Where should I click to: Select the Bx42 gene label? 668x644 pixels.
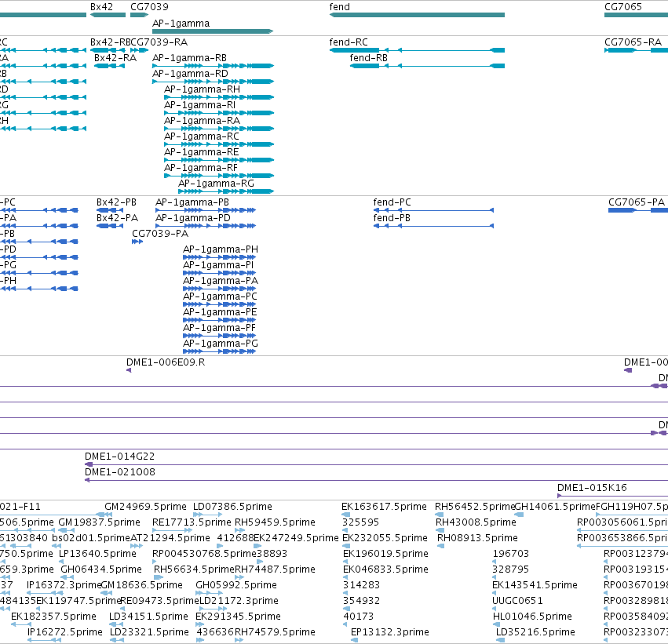point(102,7)
